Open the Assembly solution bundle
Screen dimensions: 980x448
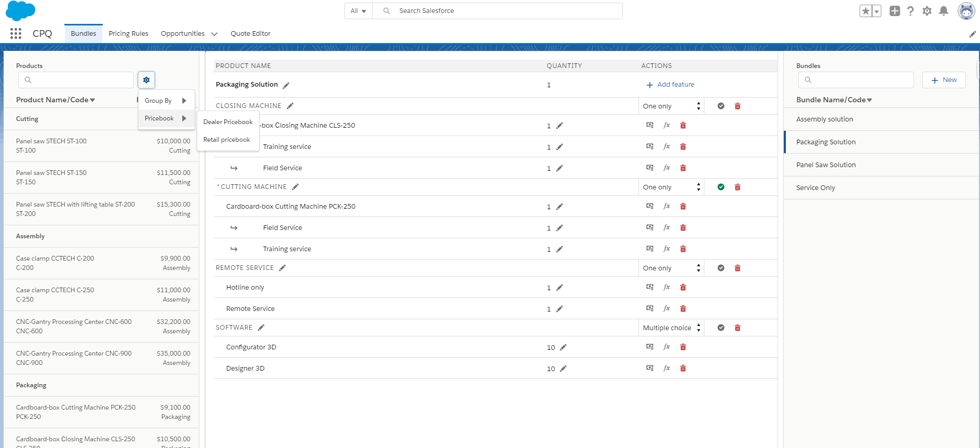(881, 119)
